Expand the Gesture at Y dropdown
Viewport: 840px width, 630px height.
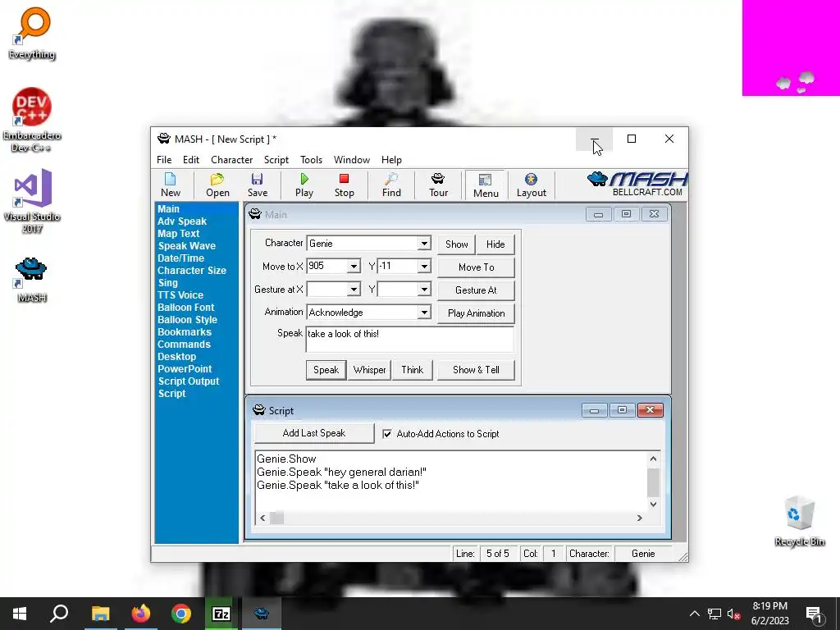pyautogui.click(x=424, y=290)
